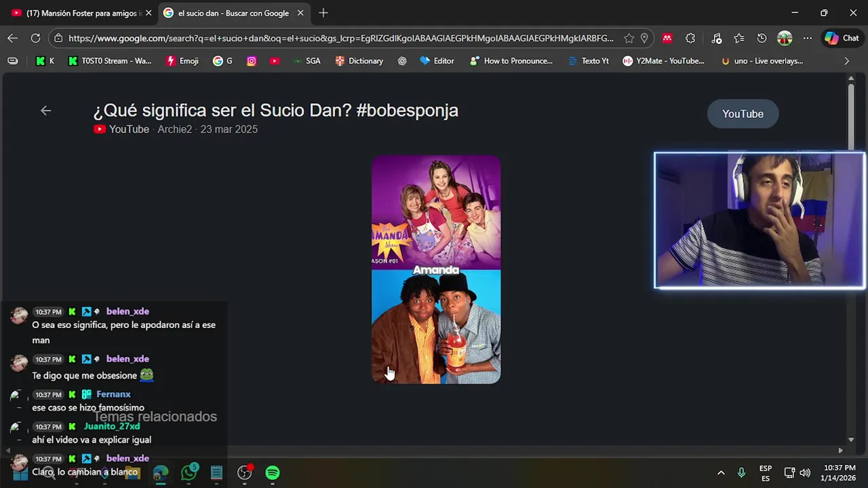Open the T0ST0 Stream bookmark

tap(110, 61)
